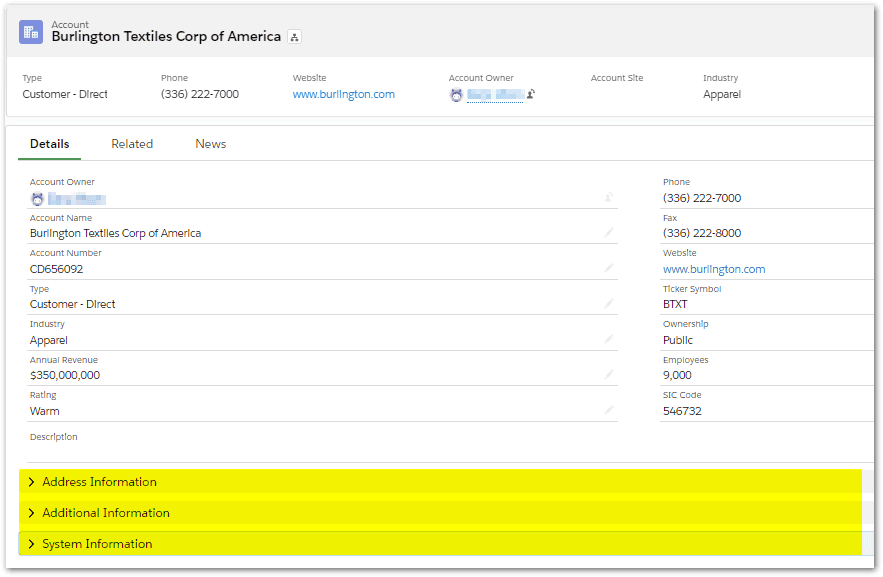This screenshot has height=577, width=883.
Task: Click the Fax number (336) 222-8000
Action: (x=702, y=233)
